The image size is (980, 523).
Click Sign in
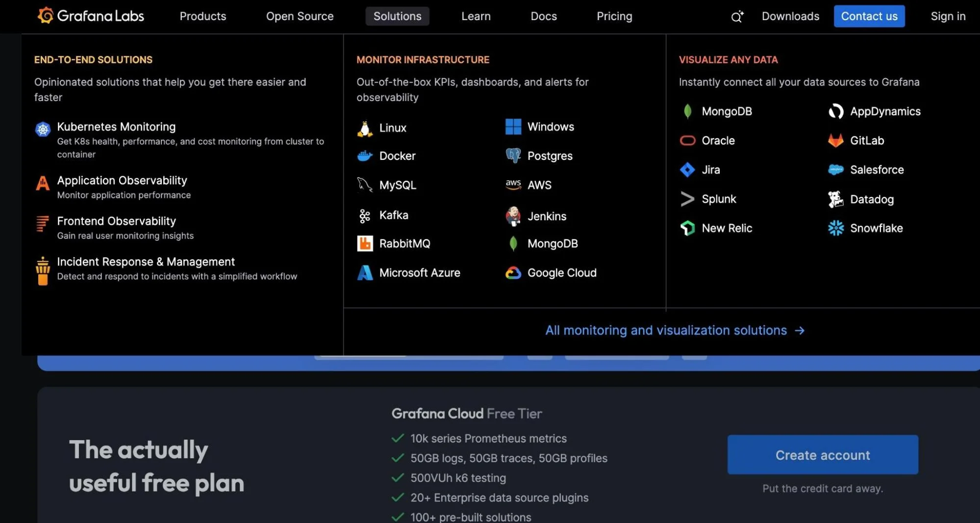(x=948, y=16)
